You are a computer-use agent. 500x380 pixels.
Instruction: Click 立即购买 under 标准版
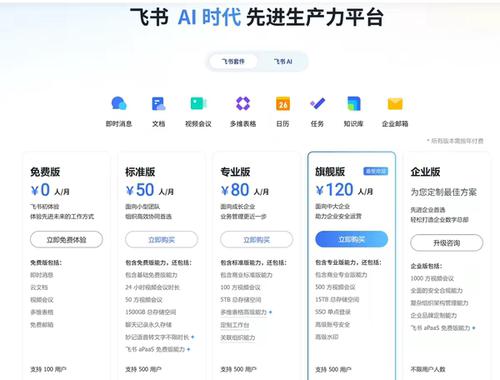point(161,239)
